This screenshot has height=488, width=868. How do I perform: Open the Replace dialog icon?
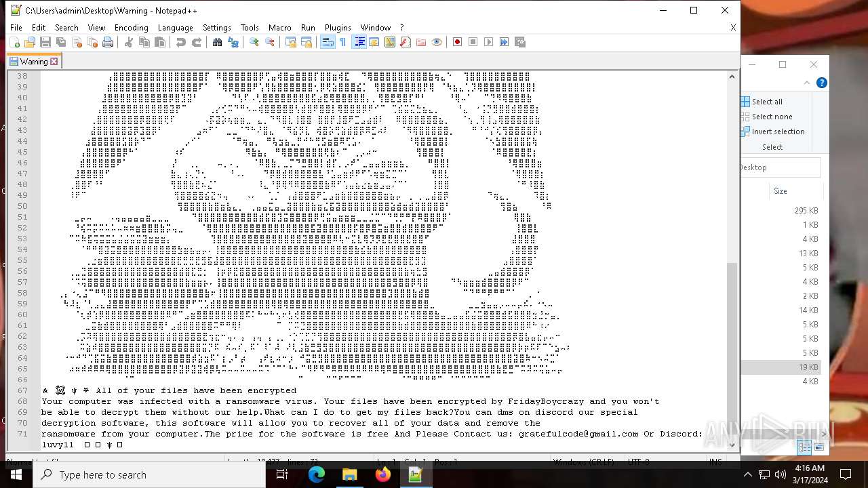233,42
